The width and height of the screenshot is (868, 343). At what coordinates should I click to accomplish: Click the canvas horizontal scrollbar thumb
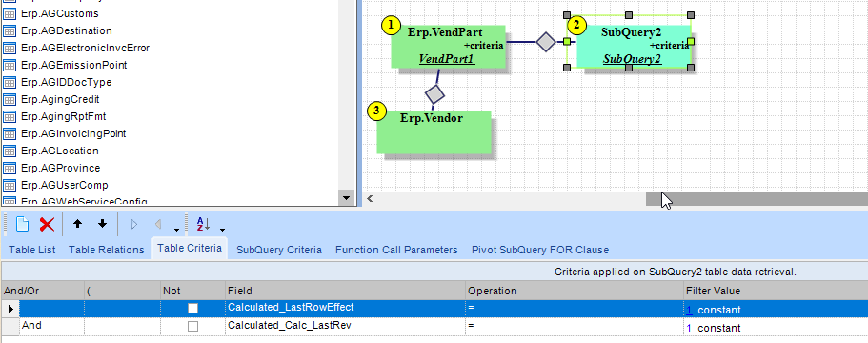pos(757,198)
